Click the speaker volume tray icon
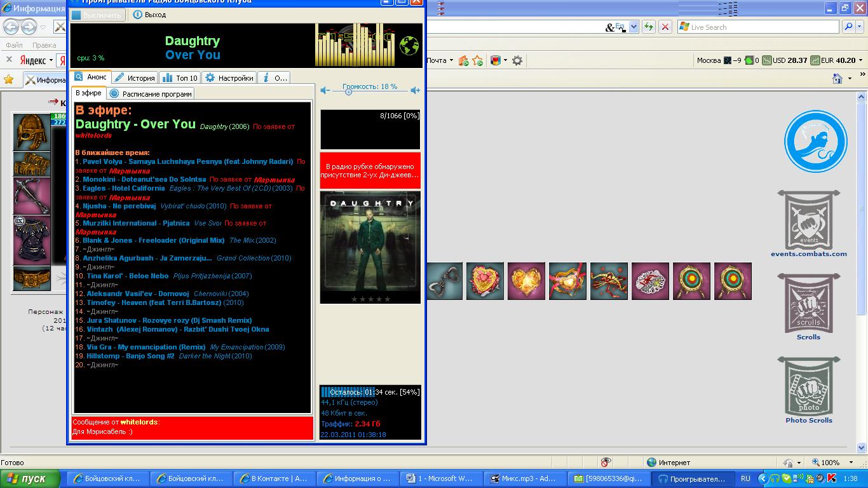The image size is (868, 488). point(820,478)
